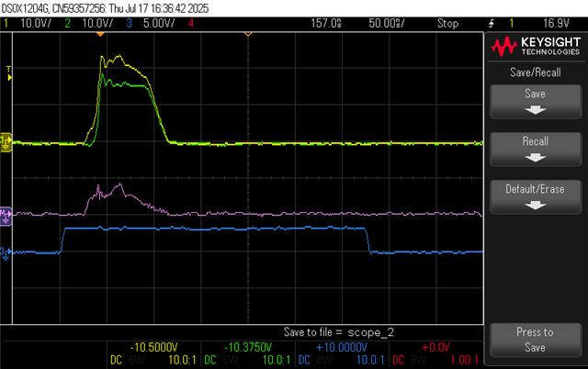Click the trigger level 16.9V readout
The width and height of the screenshot is (588, 369).
point(556,23)
